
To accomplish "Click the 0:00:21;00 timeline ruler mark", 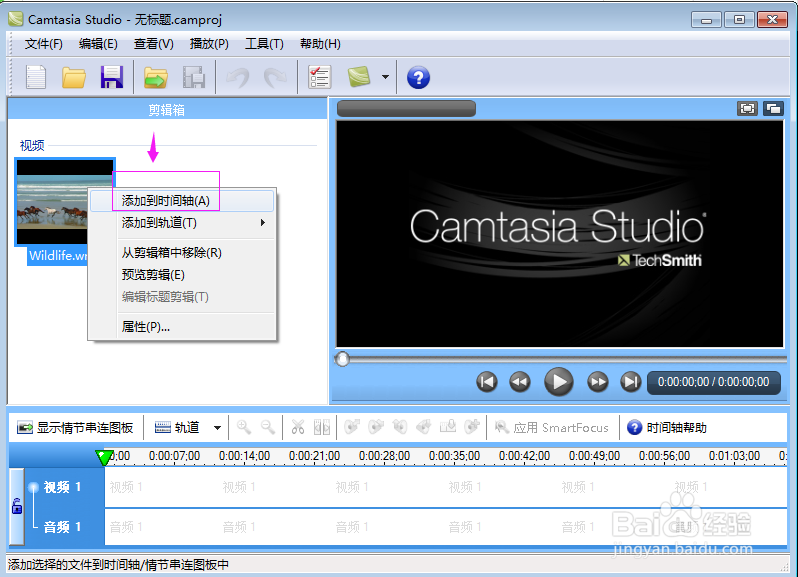I will (315, 455).
